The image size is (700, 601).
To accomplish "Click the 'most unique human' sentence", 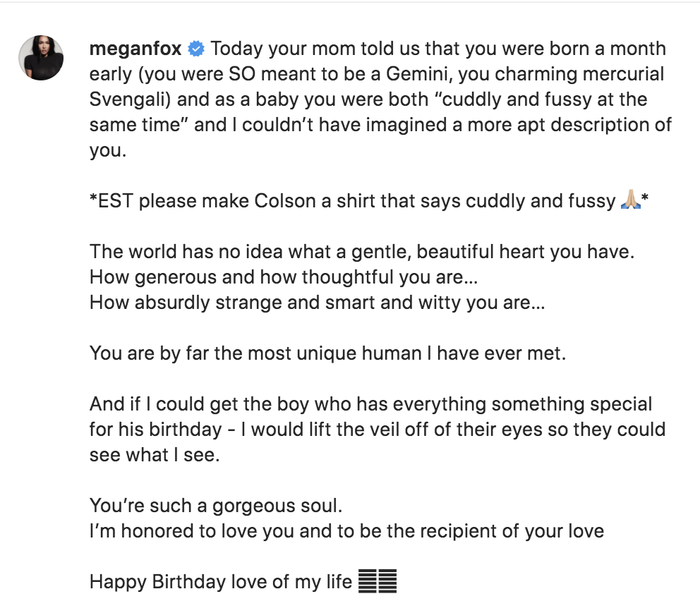I will (327, 353).
